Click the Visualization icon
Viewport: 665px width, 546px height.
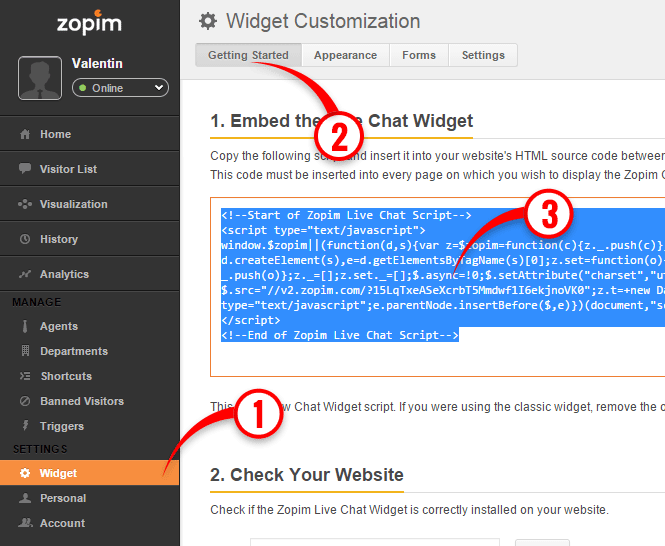25,204
